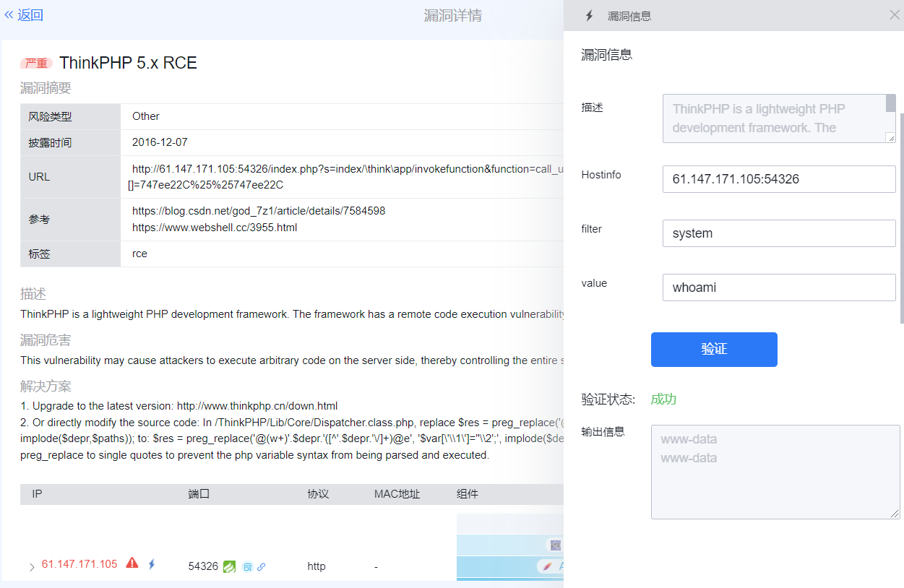The width and height of the screenshot is (904, 588).
Task: Close the 漏洞信息 side panel
Action: pos(895,15)
